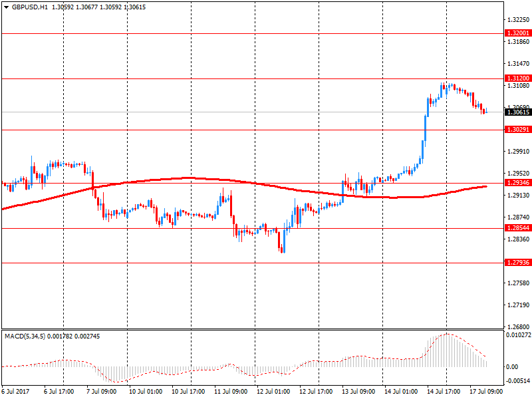Click the MACD scale value -0.00514
The image size is (532, 399).
[x=517, y=381]
